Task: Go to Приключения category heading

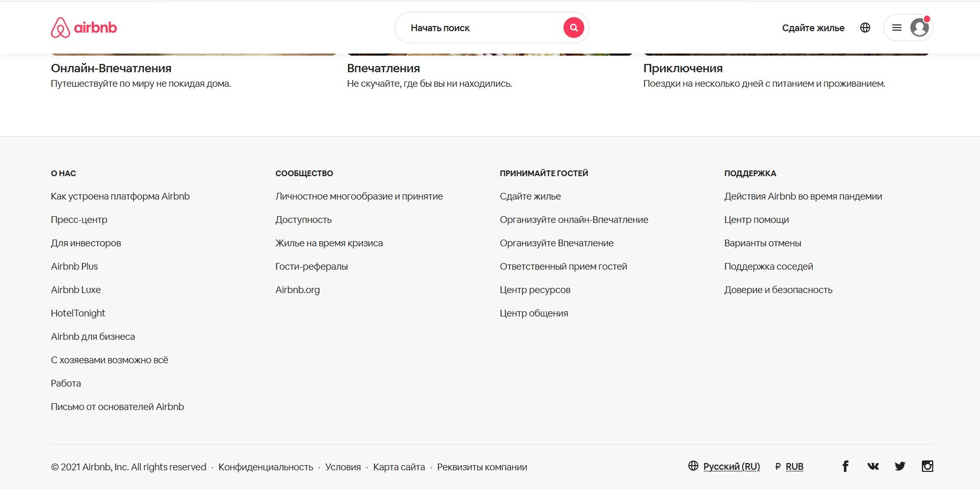Action: pyautogui.click(x=682, y=68)
